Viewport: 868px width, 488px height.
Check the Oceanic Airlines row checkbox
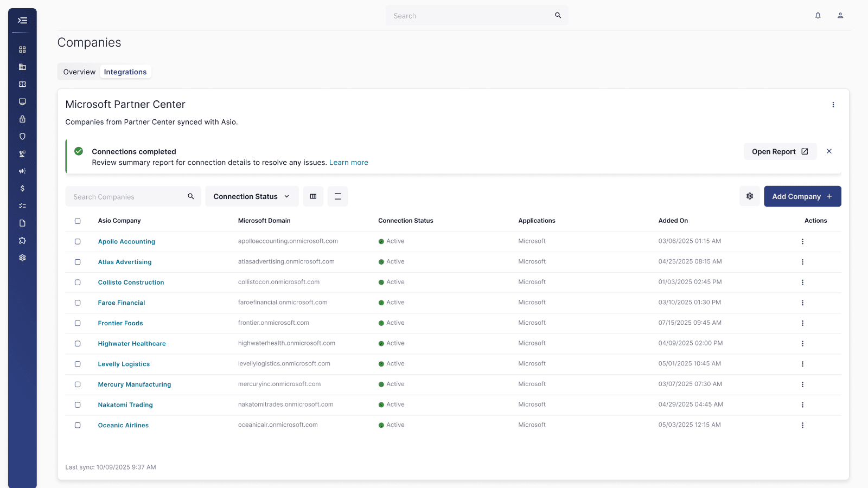pos(78,425)
